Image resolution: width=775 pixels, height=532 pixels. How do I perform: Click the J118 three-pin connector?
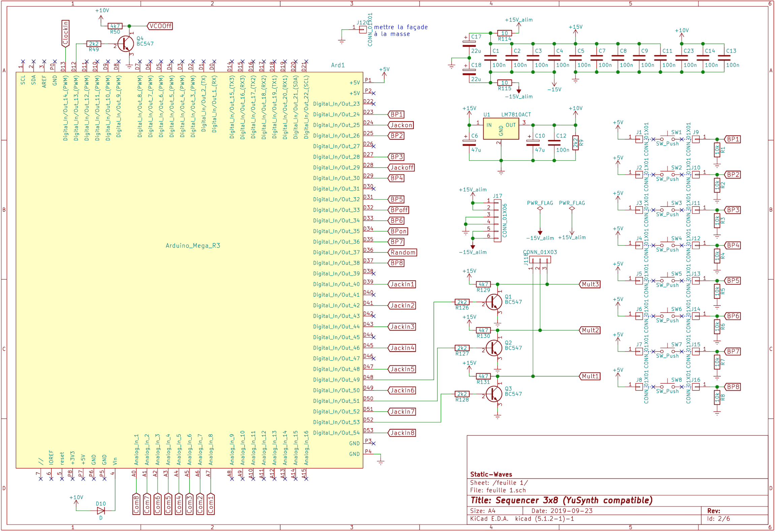point(540,260)
